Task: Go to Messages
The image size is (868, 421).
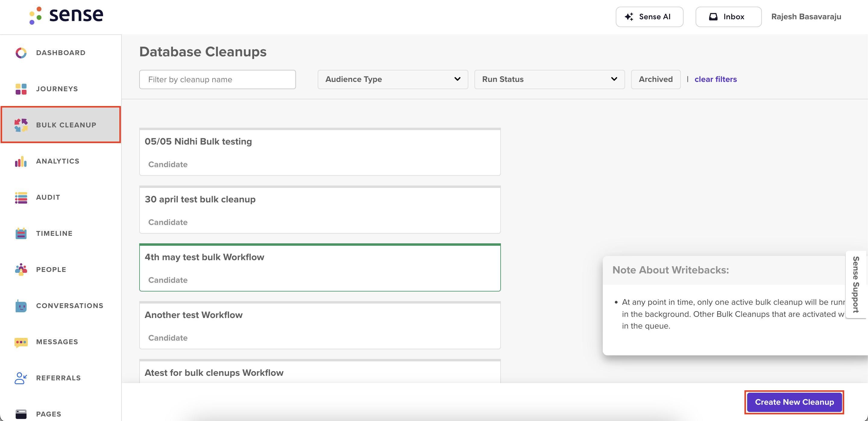Action: 61,342
